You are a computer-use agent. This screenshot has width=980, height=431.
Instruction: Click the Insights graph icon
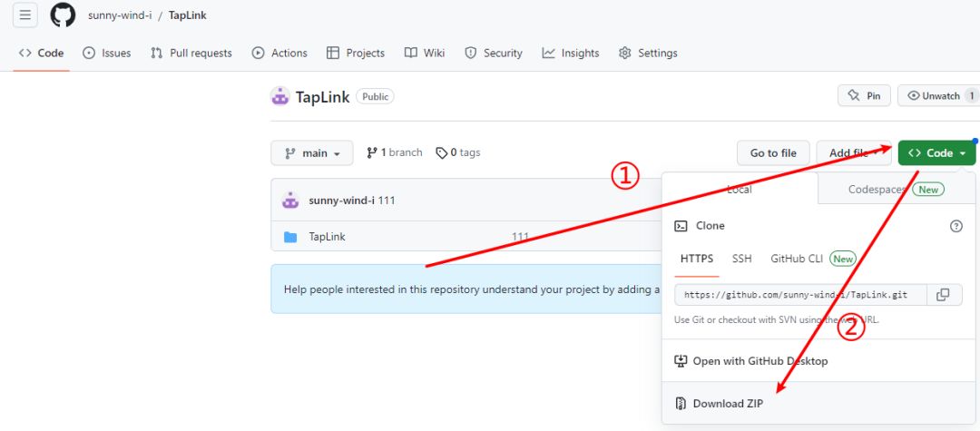(x=548, y=54)
